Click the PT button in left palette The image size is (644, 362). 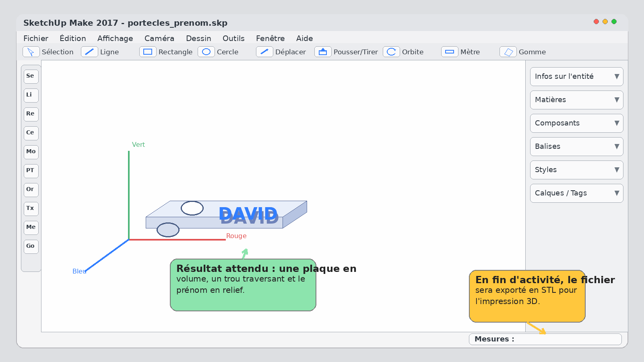pyautogui.click(x=31, y=171)
